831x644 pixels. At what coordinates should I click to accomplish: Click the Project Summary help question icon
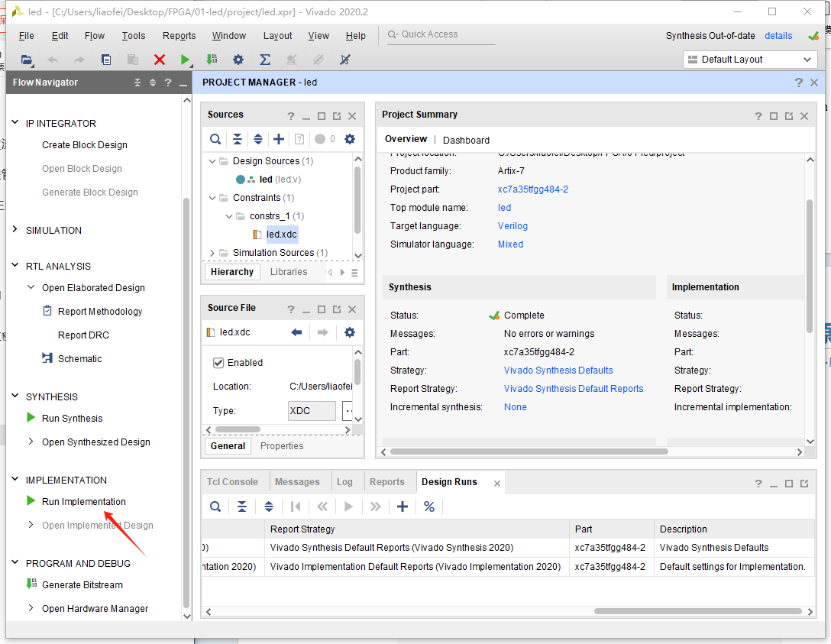click(x=758, y=116)
